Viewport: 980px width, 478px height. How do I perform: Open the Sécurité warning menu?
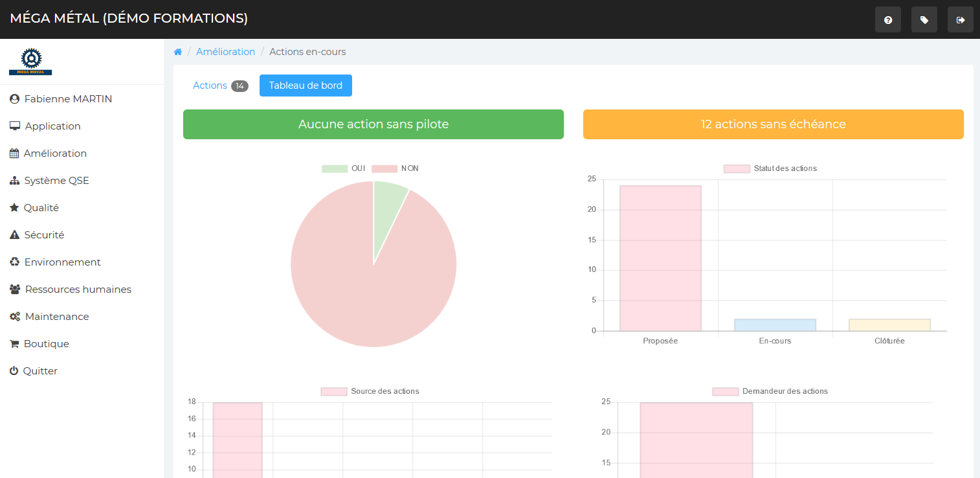pos(43,235)
